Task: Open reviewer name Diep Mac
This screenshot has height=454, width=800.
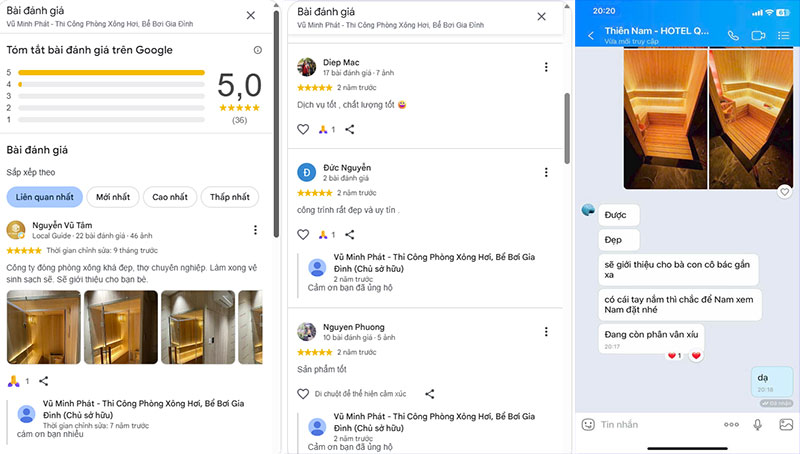Action: pos(341,62)
